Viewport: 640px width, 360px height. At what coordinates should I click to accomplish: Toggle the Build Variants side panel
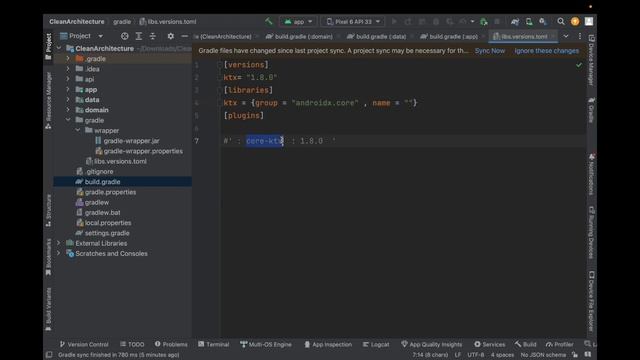coord(49,309)
